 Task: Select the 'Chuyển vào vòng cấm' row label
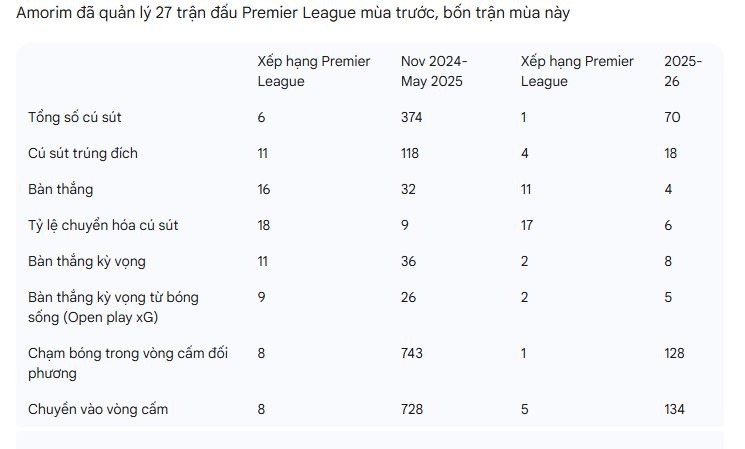click(98, 410)
